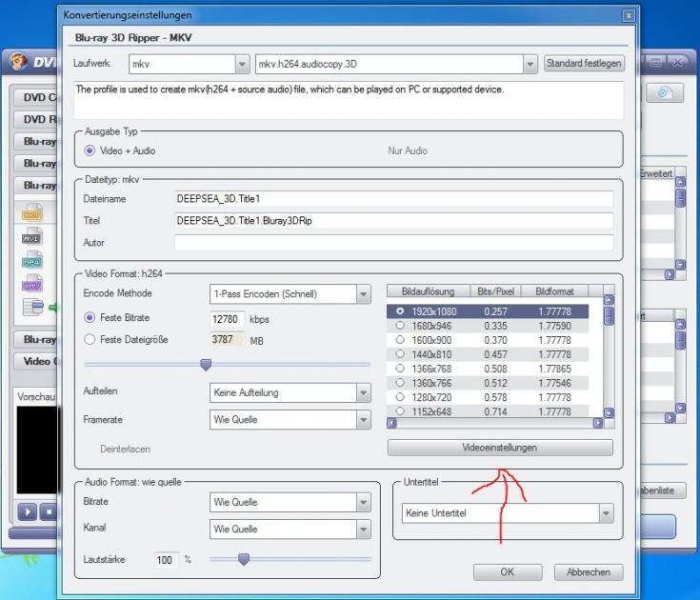
Task: Click the Standard festlegen button
Action: (x=584, y=64)
